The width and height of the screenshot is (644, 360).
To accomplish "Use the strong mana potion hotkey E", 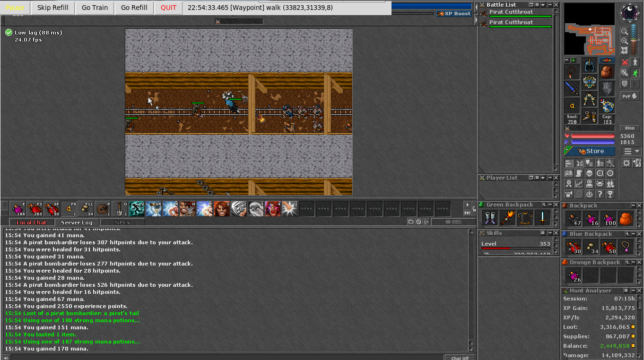I will [x=18, y=208].
